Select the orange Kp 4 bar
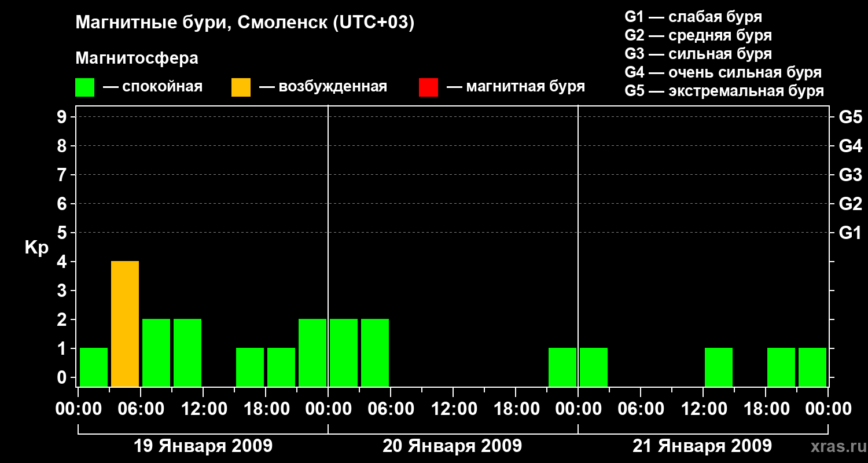868x463 pixels. (125, 324)
